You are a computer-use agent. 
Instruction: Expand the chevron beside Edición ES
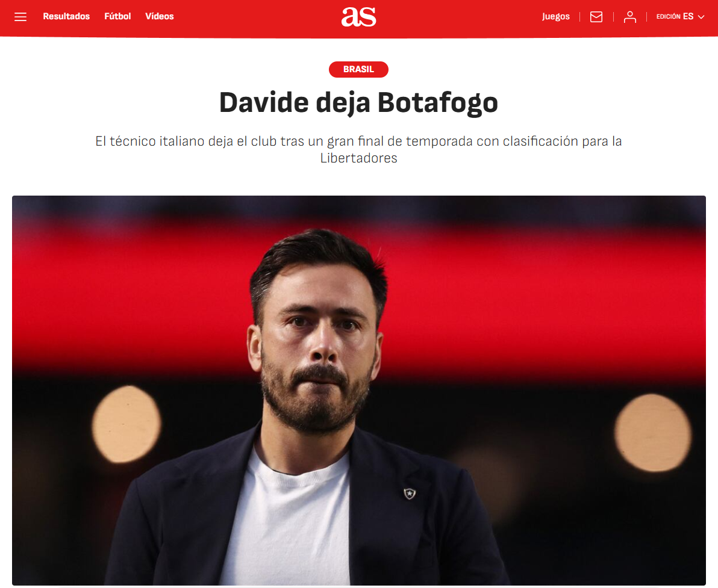701,17
